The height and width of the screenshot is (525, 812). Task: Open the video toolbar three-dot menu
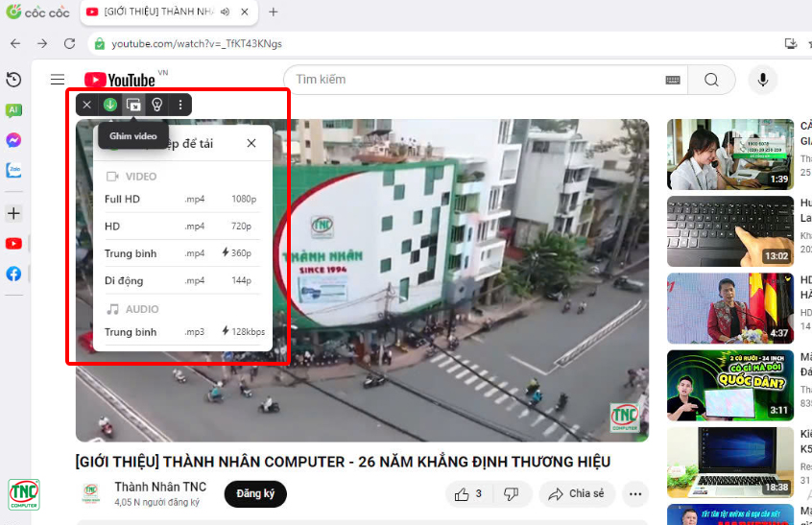(x=180, y=106)
